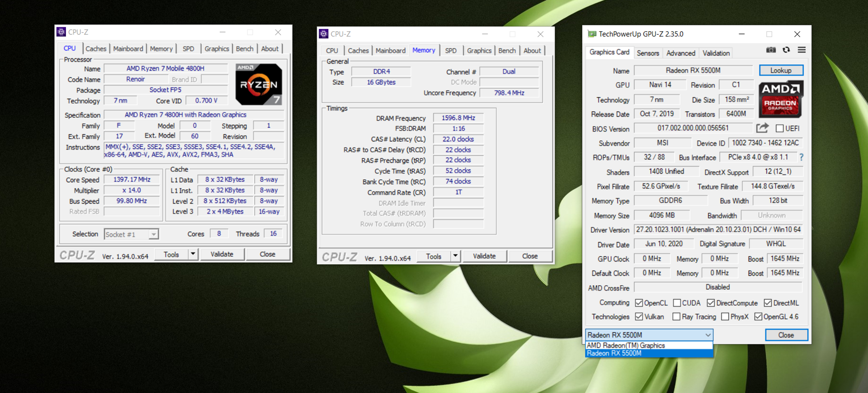Screen dimensions: 868x393
Task: Click the Memory Size 4096 MB value
Action: [x=662, y=215]
